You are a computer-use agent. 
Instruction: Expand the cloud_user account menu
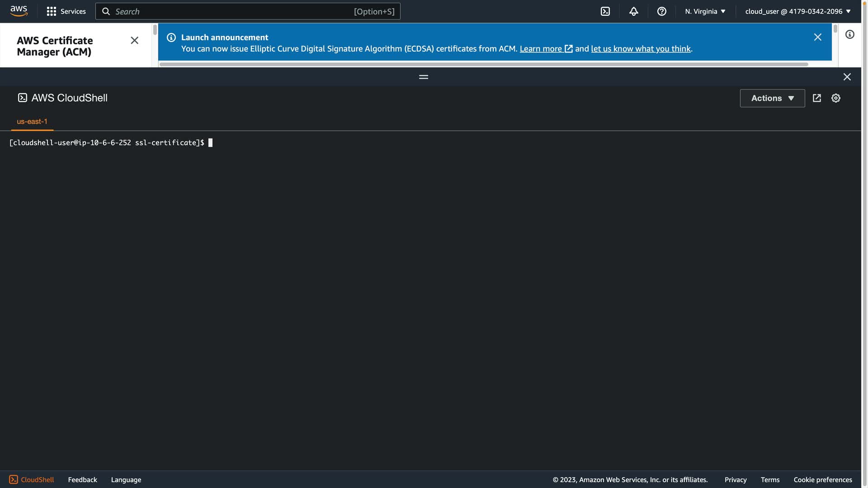[797, 11]
